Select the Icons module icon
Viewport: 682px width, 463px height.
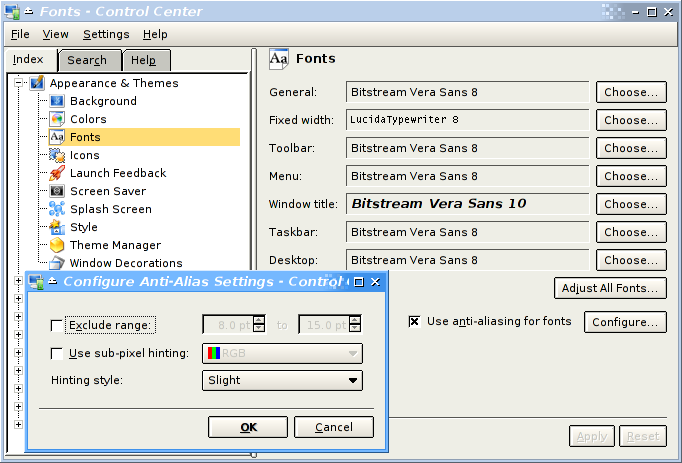tap(57, 155)
